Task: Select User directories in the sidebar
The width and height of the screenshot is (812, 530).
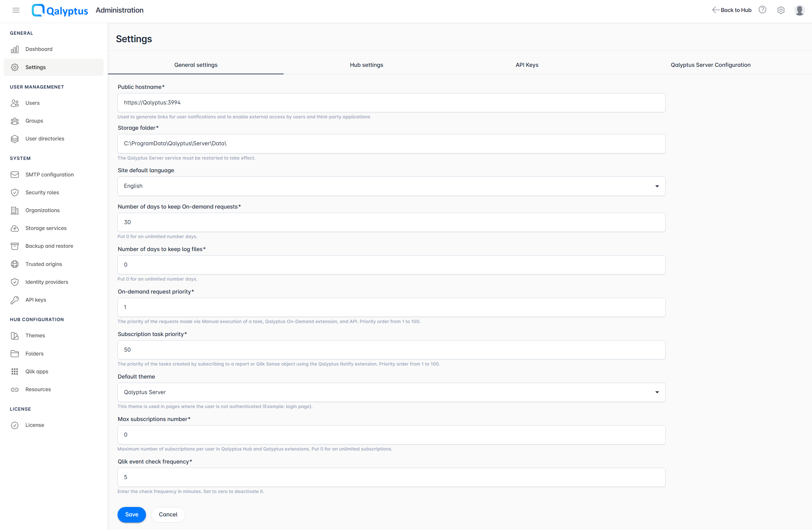Action: pyautogui.click(x=45, y=139)
